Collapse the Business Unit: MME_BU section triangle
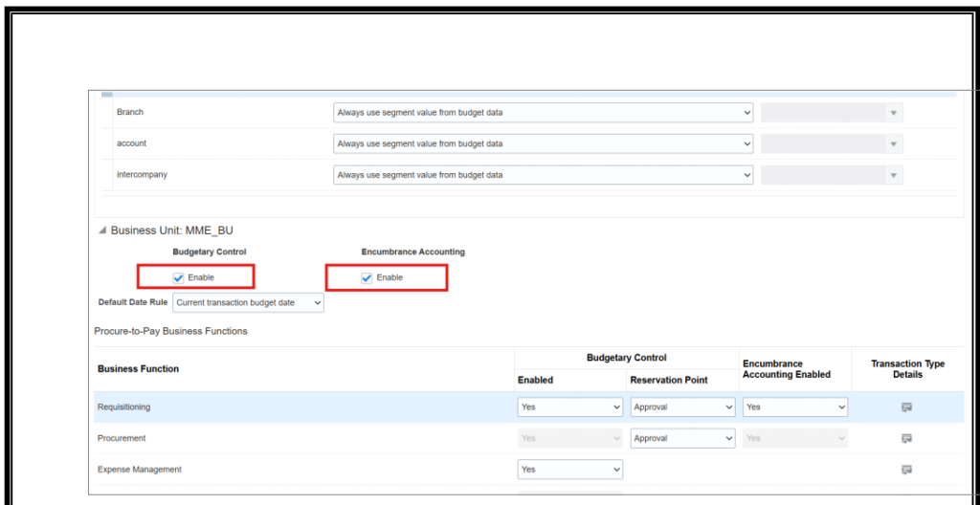The height and width of the screenshot is (505, 980). tap(102, 231)
